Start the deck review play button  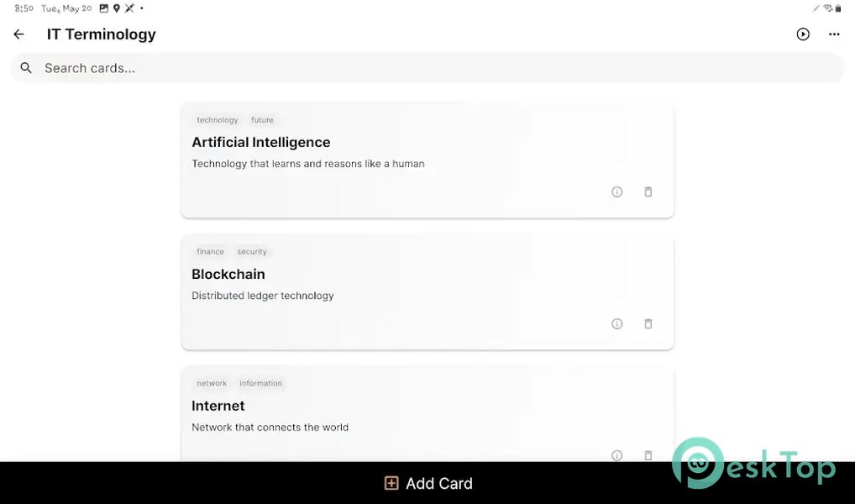click(x=803, y=34)
